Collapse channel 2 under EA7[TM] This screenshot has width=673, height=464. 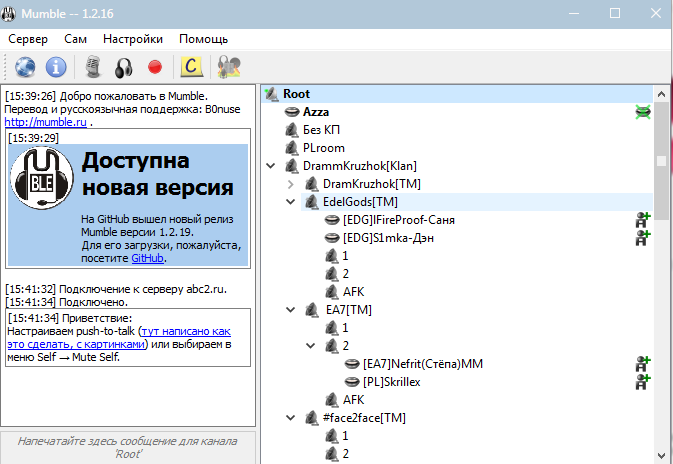coord(311,346)
